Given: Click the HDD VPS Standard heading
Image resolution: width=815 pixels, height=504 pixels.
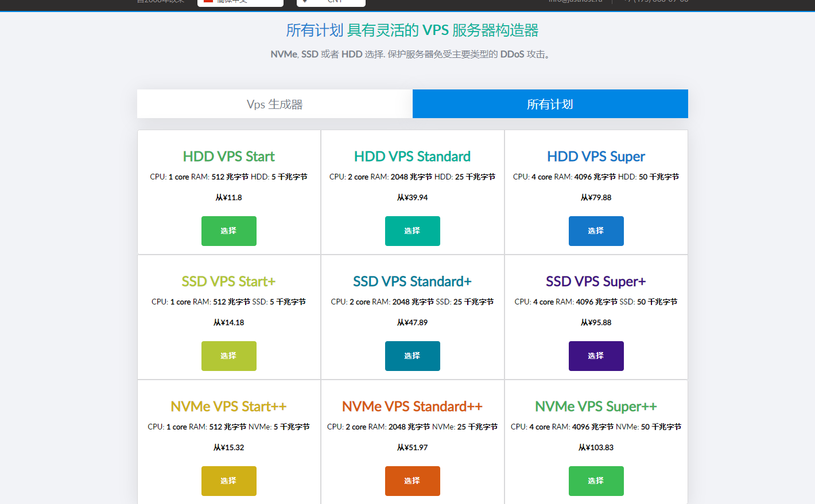Looking at the screenshot, I should click(x=412, y=157).
